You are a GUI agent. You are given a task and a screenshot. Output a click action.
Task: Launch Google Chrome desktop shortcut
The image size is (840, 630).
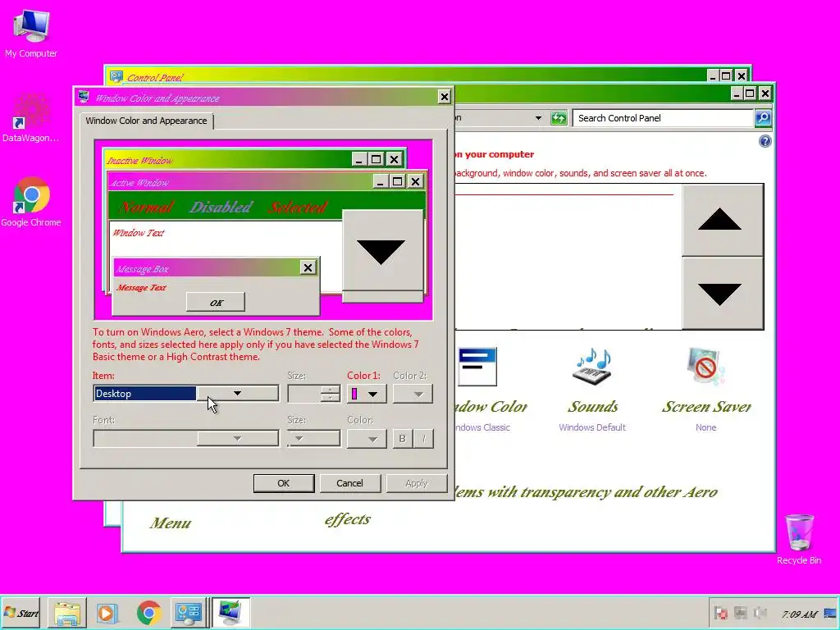point(31,201)
